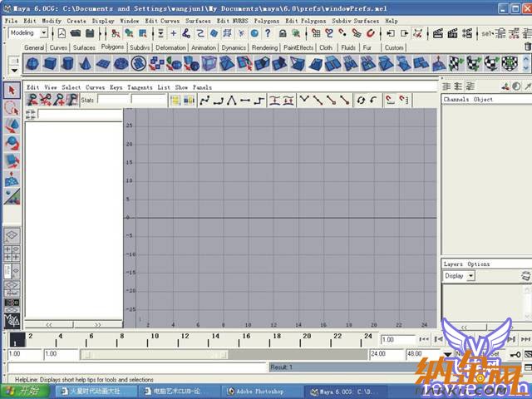The image size is (532, 399).
Task: Click the save scene disk icon
Action: (x=90, y=33)
